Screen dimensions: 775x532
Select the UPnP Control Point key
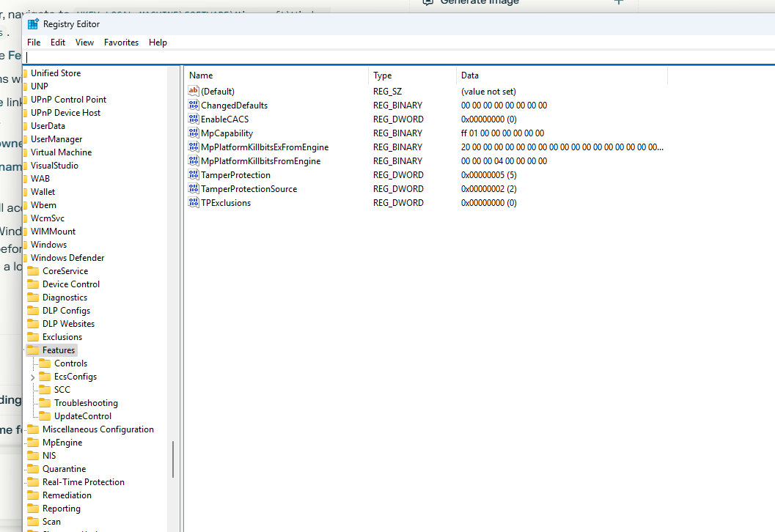point(68,99)
